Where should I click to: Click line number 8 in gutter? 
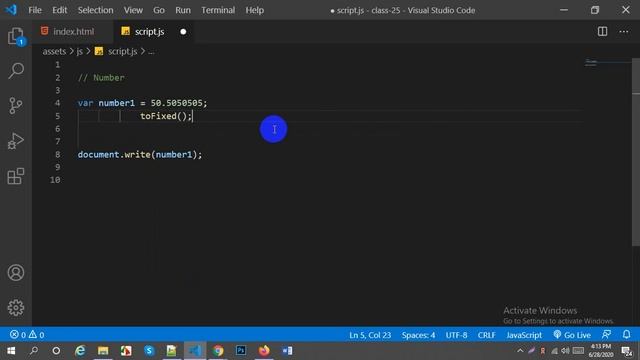pos(58,155)
